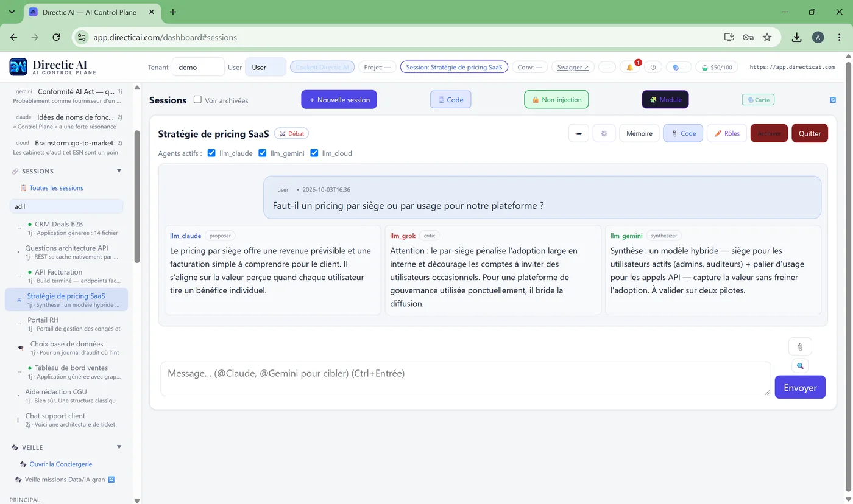Open the Rôles button

(727, 133)
